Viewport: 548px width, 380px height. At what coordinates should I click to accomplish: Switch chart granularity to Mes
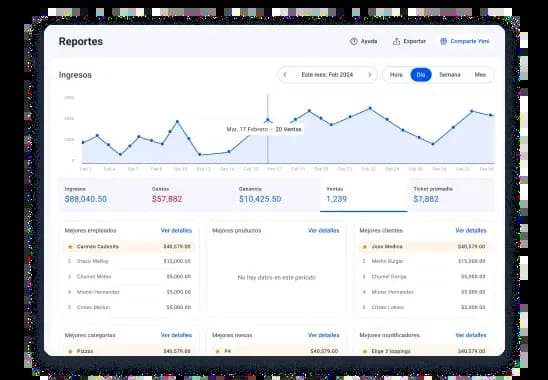click(x=480, y=75)
